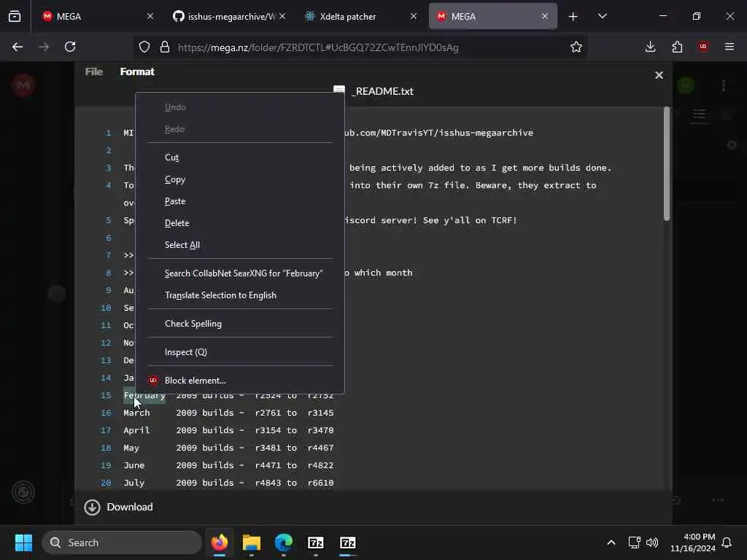Click the site security padlock icon
Image resolution: width=747 pixels, height=560 pixels.
(165, 47)
